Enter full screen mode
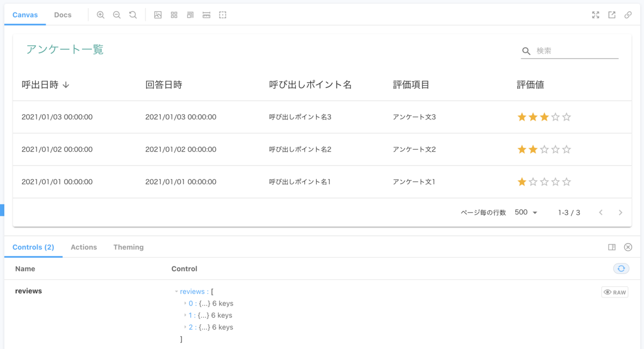The image size is (644, 349). [596, 15]
